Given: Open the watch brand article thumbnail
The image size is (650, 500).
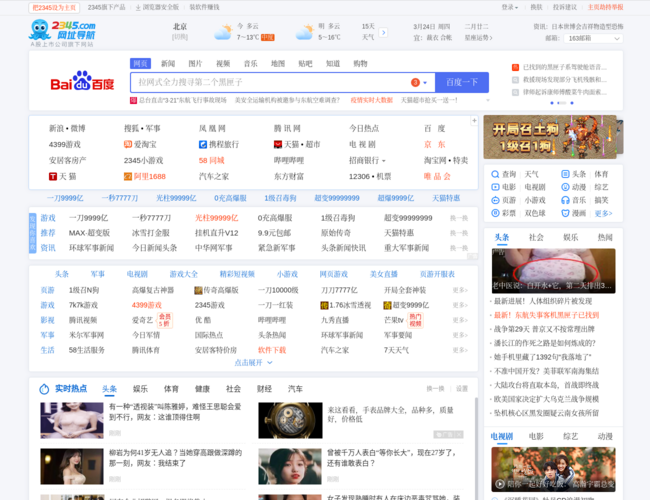Looking at the screenshot, I should click(x=290, y=420).
